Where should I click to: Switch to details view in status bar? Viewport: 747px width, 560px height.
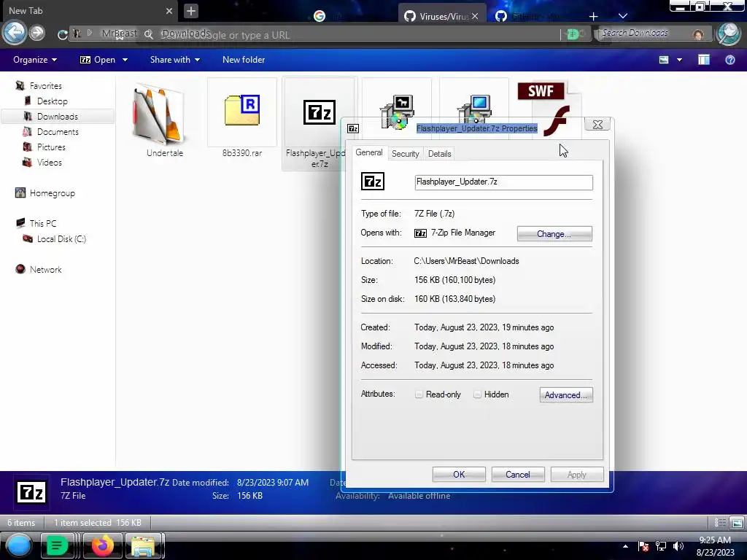coord(720,523)
